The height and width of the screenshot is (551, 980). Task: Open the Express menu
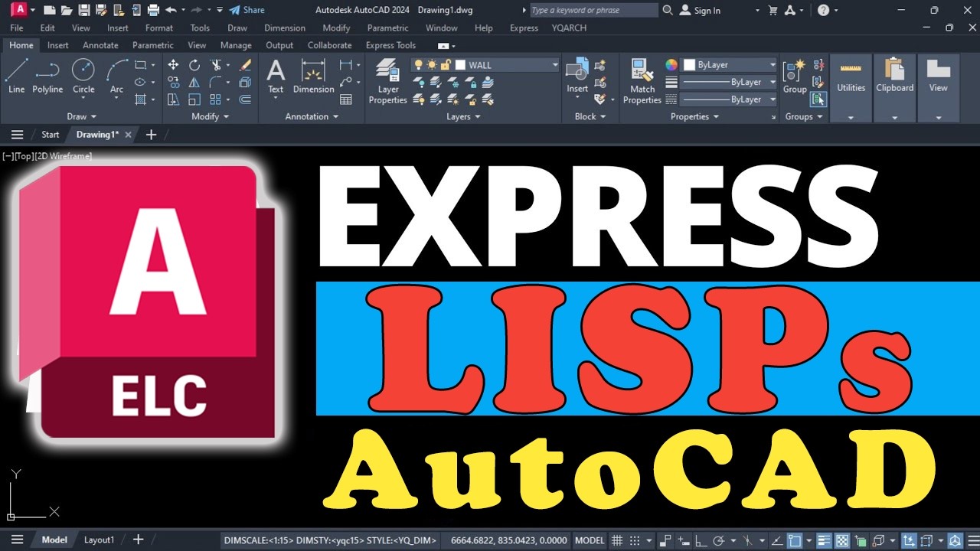click(x=524, y=28)
